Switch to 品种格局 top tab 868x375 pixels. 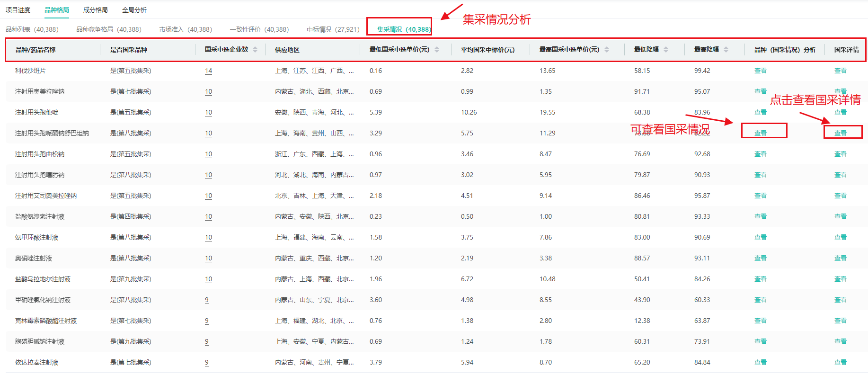[x=57, y=10]
